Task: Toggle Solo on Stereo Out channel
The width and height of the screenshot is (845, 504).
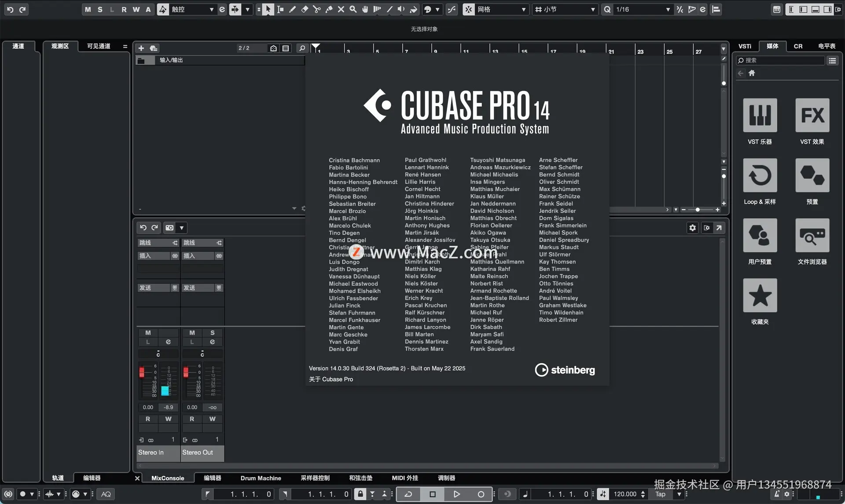Action: [x=213, y=333]
